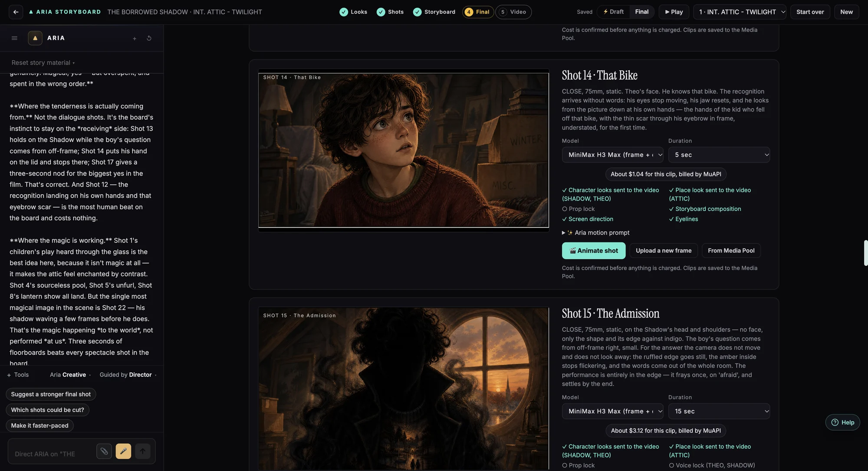Open Shot 14 Duration dropdown showing 5 sec

click(x=719, y=155)
